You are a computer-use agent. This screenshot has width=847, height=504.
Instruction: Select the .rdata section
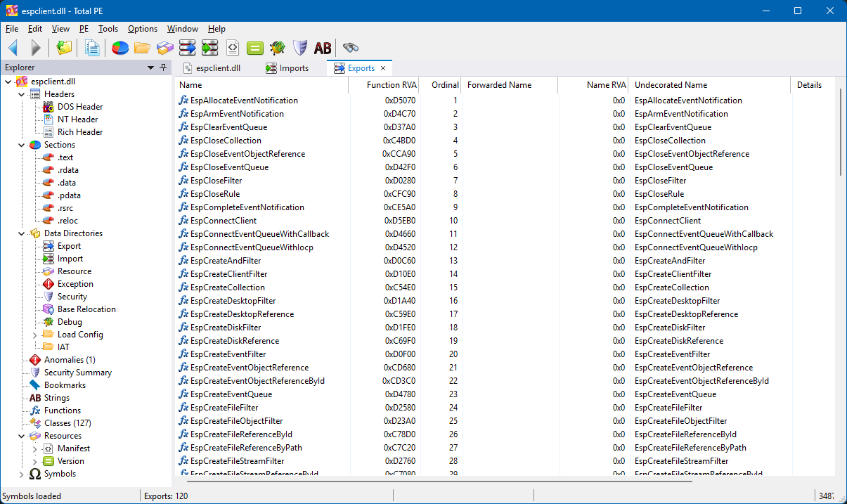pyautogui.click(x=68, y=170)
